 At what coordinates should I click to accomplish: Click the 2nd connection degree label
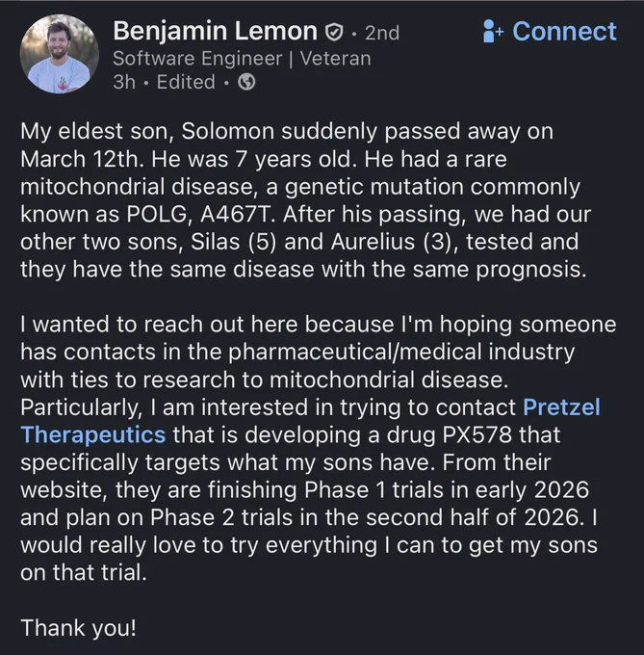pos(382,33)
